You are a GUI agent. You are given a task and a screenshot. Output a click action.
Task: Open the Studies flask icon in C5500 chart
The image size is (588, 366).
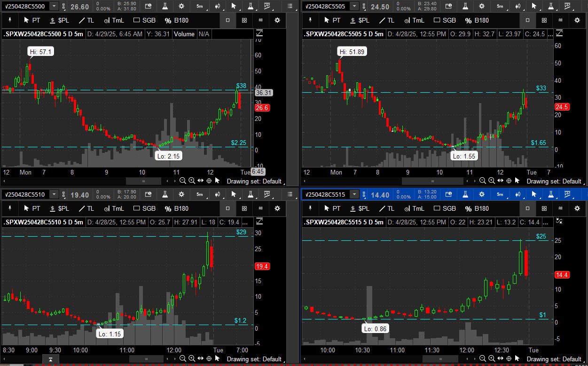point(165,6)
